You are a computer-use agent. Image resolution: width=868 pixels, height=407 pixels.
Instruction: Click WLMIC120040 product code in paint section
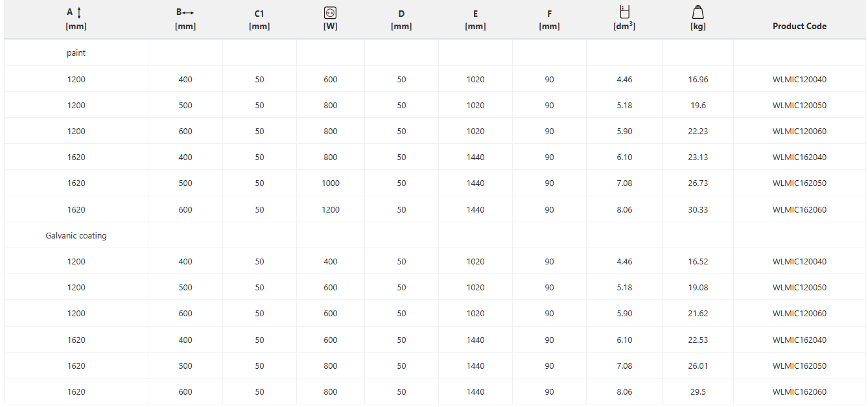click(x=799, y=80)
